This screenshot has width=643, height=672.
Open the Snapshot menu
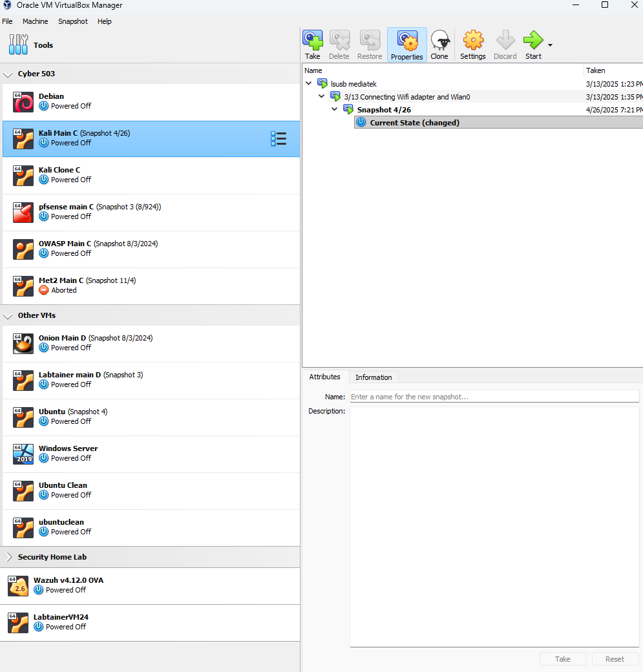(72, 21)
